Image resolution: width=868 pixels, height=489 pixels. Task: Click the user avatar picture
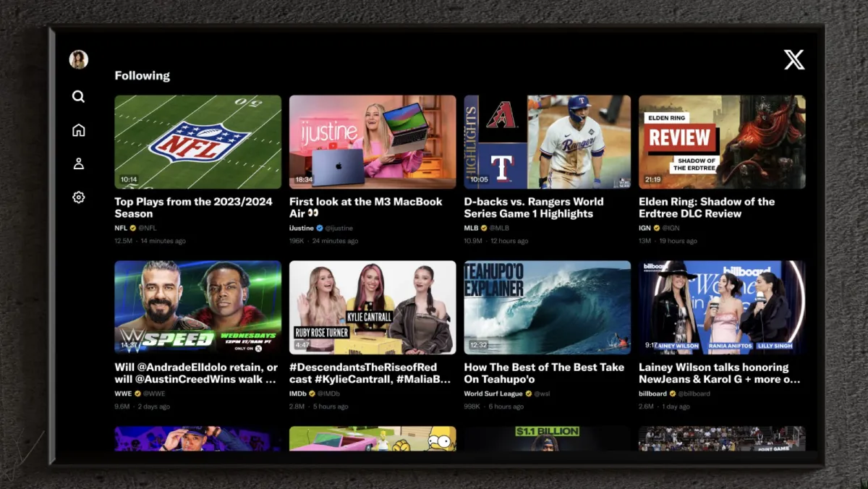pos(78,59)
